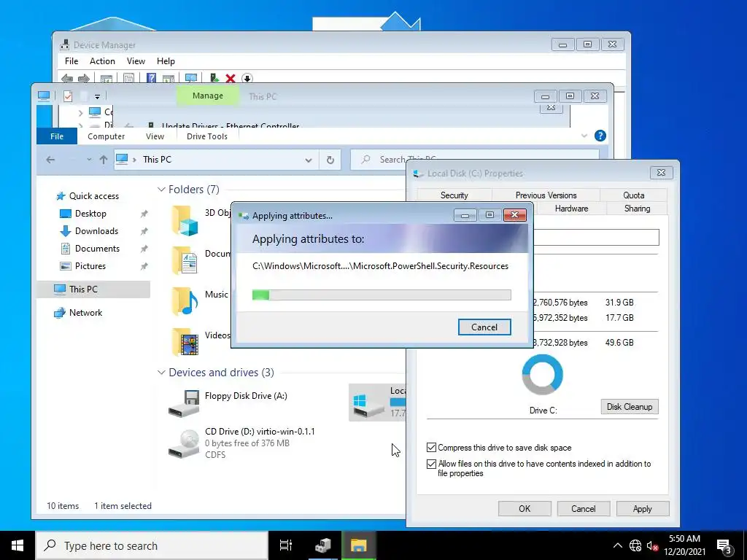
Task: Select the Documents folder icon in Folders
Action: coord(185,260)
